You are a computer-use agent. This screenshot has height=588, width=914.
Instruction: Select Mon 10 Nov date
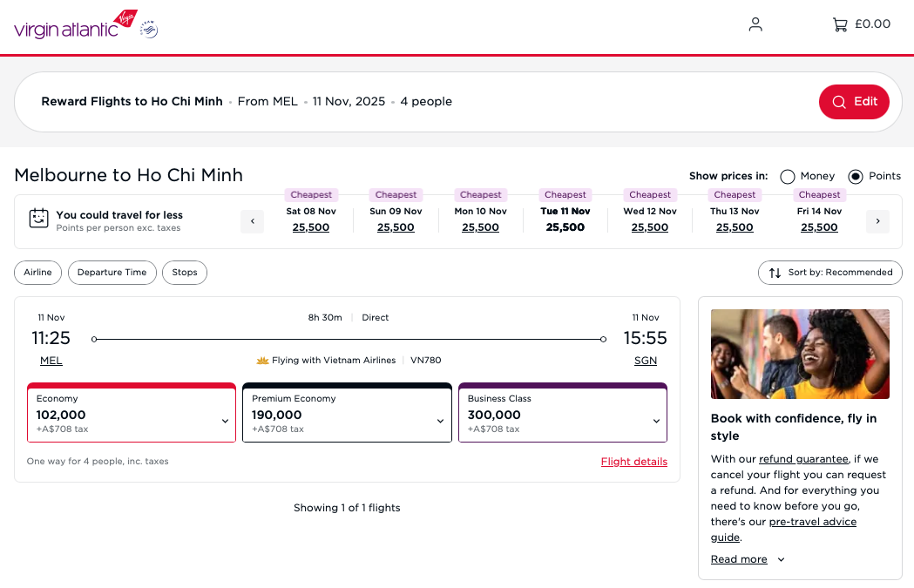[x=480, y=220]
